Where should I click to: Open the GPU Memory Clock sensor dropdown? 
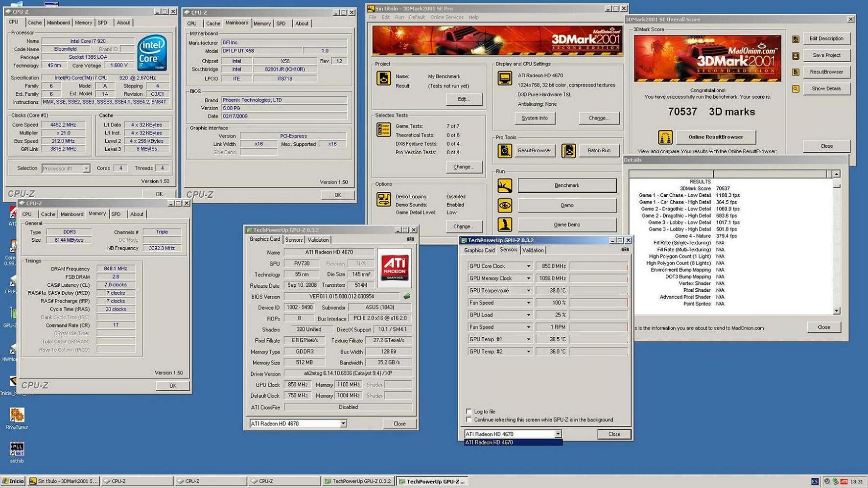[x=528, y=279]
